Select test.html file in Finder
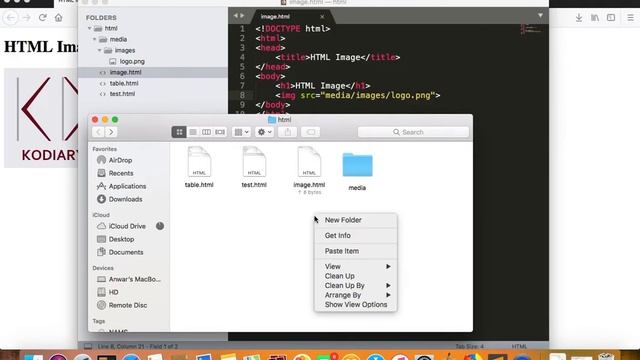The height and width of the screenshot is (360, 640). 254,167
